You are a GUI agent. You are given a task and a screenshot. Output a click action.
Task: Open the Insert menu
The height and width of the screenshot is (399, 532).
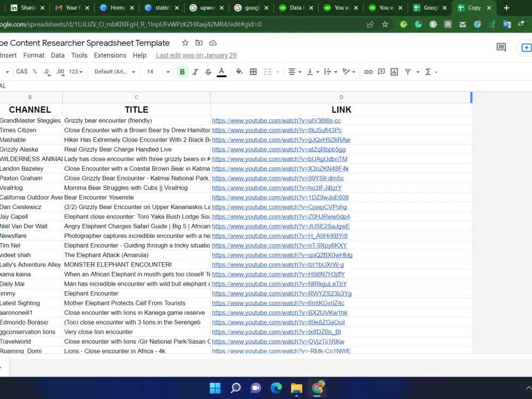(8, 55)
